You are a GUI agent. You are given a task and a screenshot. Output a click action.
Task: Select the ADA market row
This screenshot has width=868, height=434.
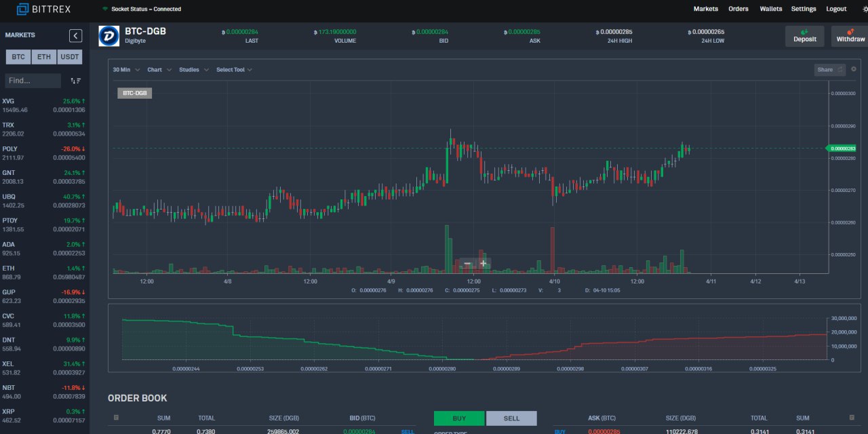pyautogui.click(x=44, y=248)
